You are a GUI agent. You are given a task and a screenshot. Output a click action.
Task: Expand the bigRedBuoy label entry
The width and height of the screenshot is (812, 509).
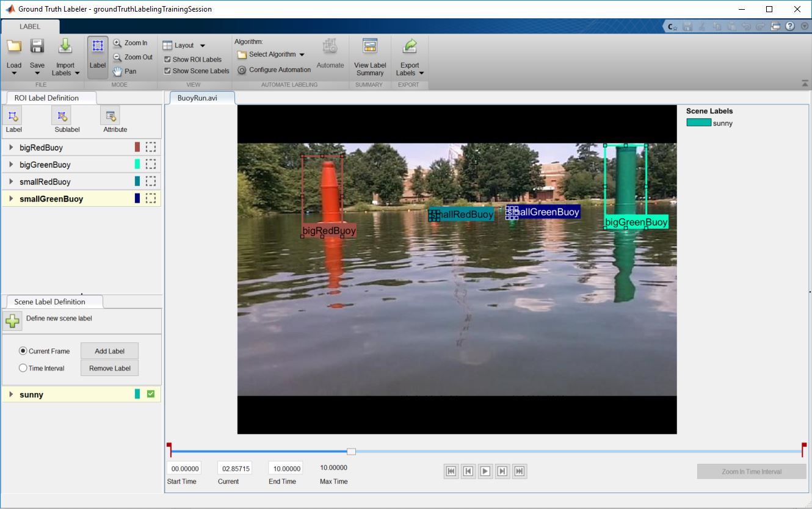pos(11,147)
